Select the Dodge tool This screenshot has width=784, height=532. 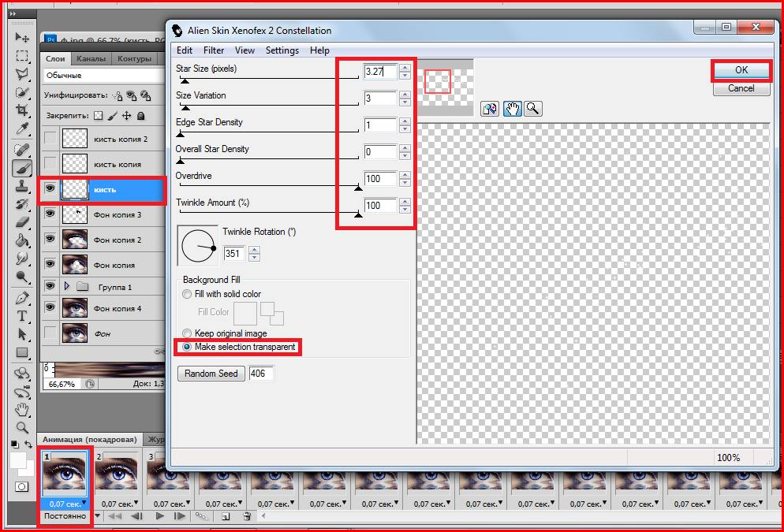(x=22, y=276)
